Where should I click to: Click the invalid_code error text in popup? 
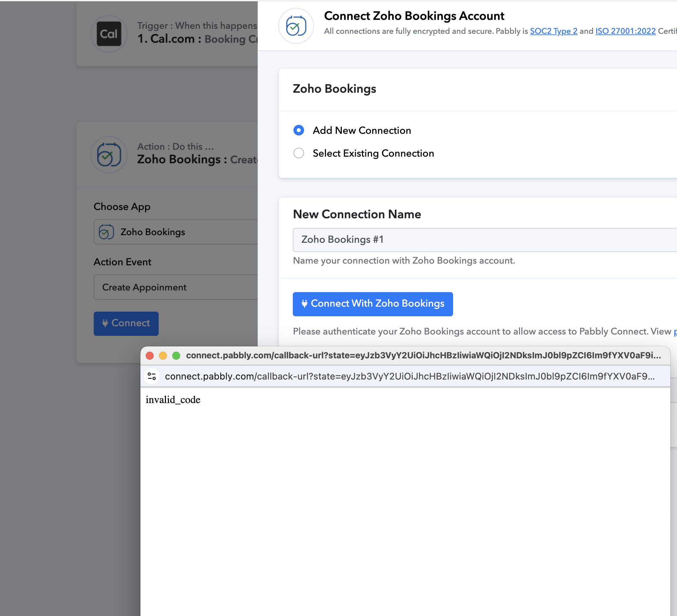click(173, 400)
